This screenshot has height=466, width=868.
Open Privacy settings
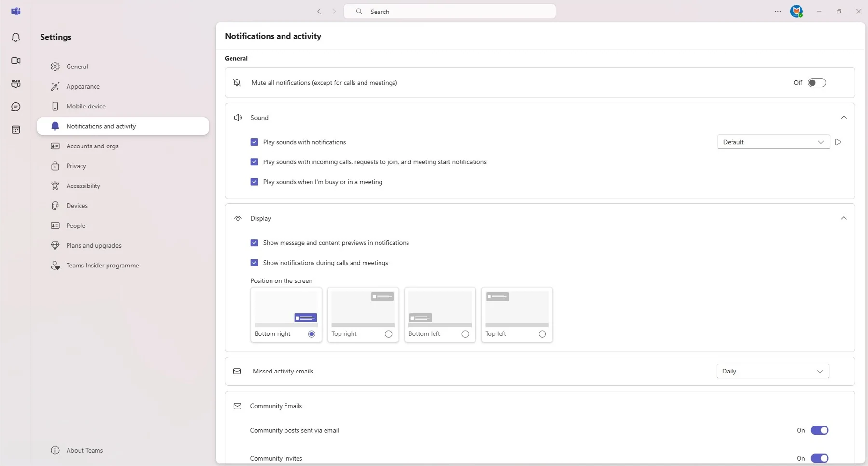[123, 166]
